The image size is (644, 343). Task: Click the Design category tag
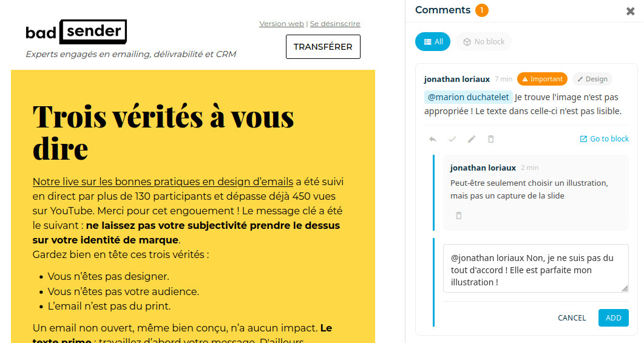[592, 79]
